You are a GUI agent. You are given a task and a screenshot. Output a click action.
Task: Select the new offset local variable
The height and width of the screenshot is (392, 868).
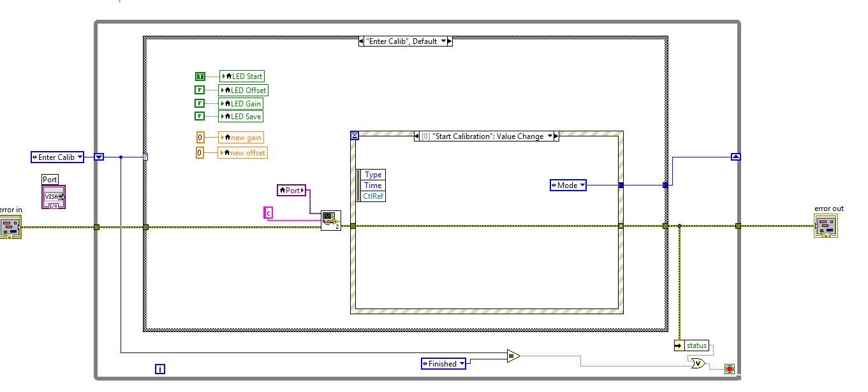pos(242,153)
